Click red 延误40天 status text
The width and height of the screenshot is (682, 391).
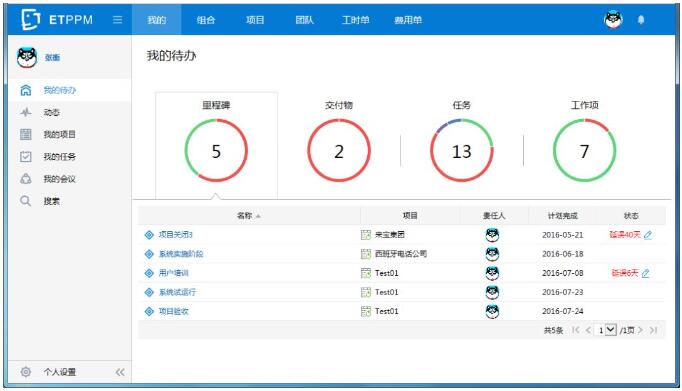click(x=625, y=235)
